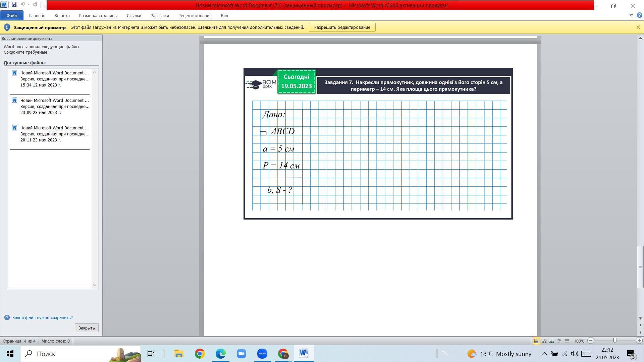Switch to Outline view icon

559,341
